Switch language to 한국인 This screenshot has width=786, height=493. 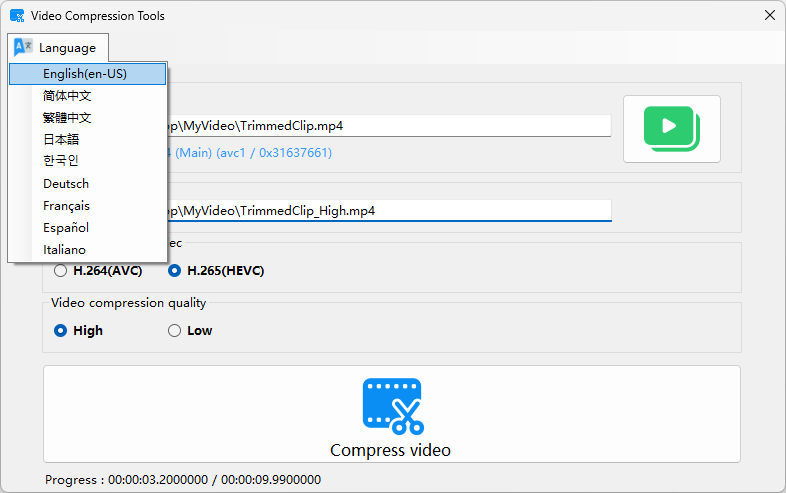pyautogui.click(x=87, y=161)
